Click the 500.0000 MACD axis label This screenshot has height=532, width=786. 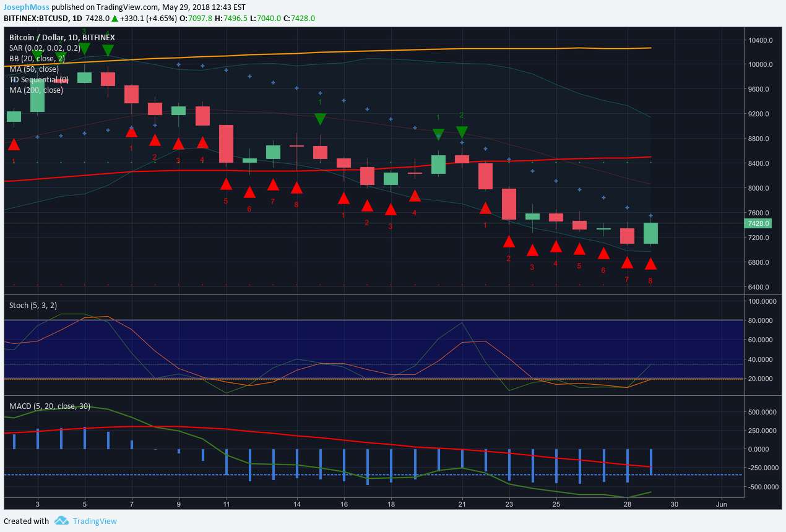coord(762,411)
